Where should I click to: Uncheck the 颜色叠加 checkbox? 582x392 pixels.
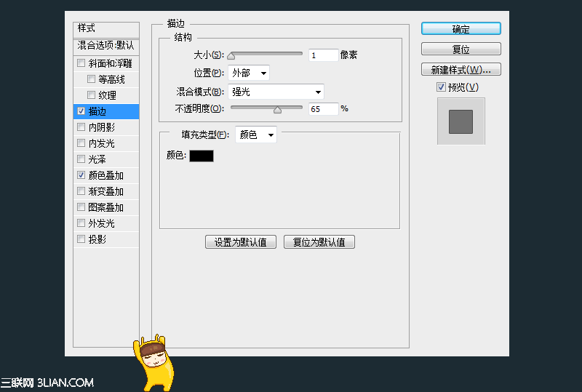(81, 175)
